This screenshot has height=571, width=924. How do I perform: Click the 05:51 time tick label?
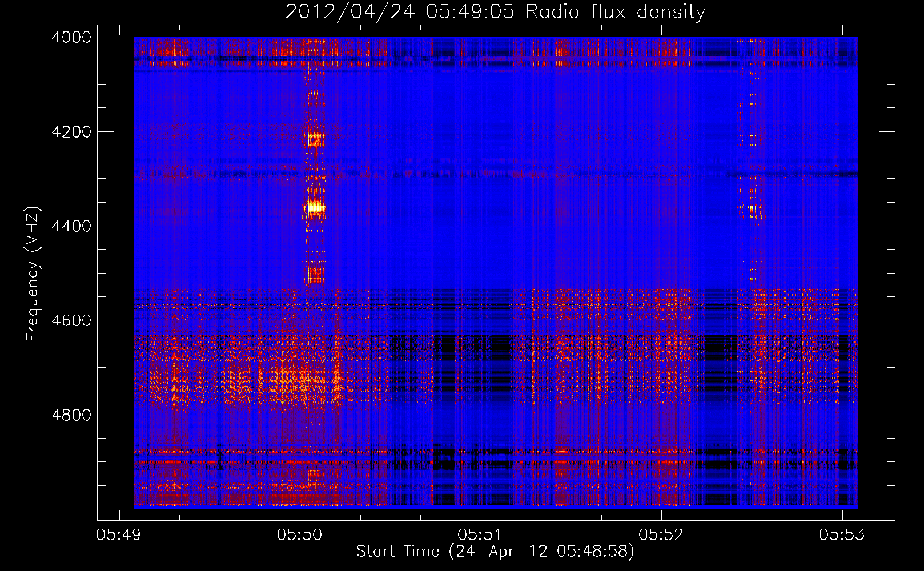coord(480,535)
